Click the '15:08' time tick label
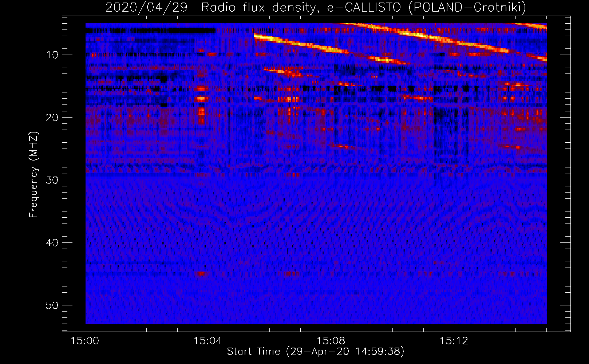Viewport: 589px width, 364px height. coord(331,341)
